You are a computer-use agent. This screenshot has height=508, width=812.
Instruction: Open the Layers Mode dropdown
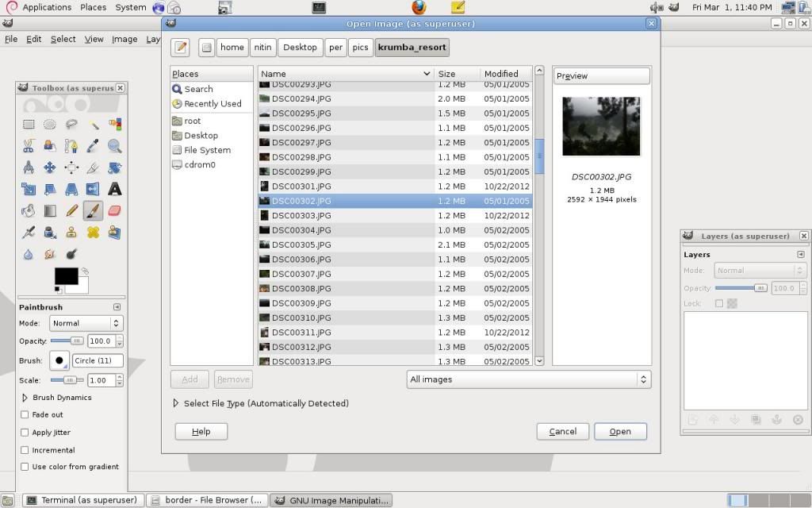760,271
